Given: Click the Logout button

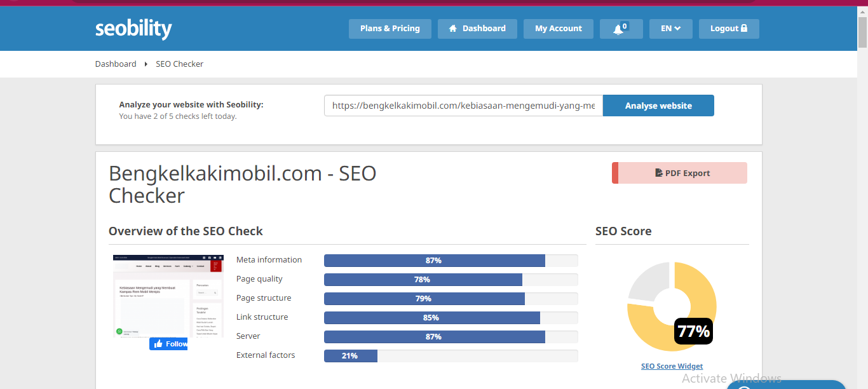Looking at the screenshot, I should point(729,29).
